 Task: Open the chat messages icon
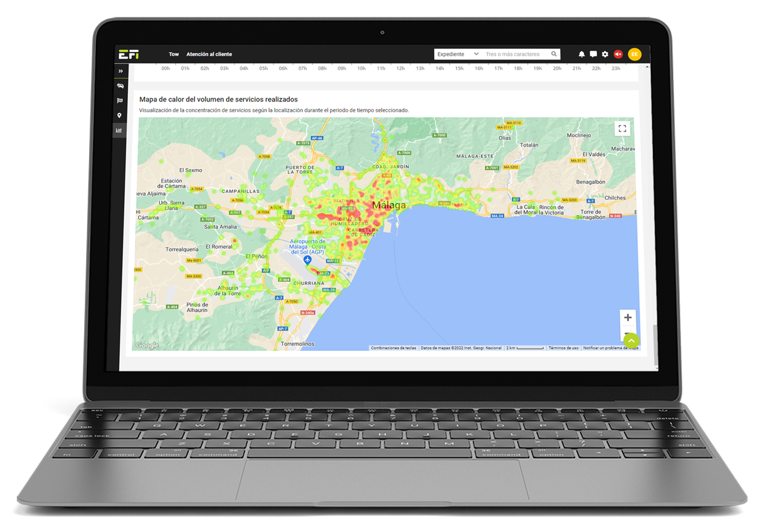[593, 55]
